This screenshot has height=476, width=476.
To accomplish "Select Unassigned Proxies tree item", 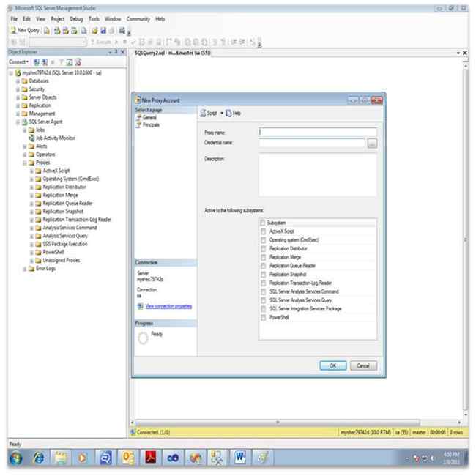I will (61, 261).
